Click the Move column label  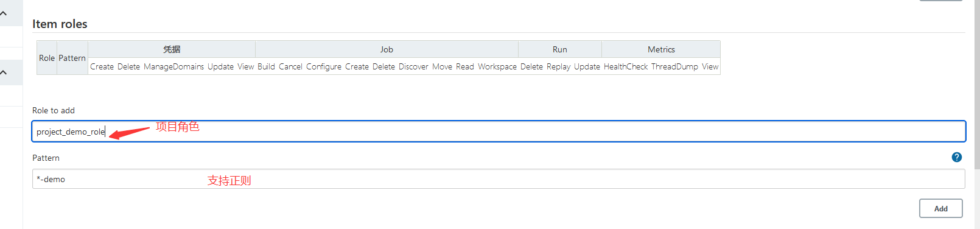coord(442,66)
